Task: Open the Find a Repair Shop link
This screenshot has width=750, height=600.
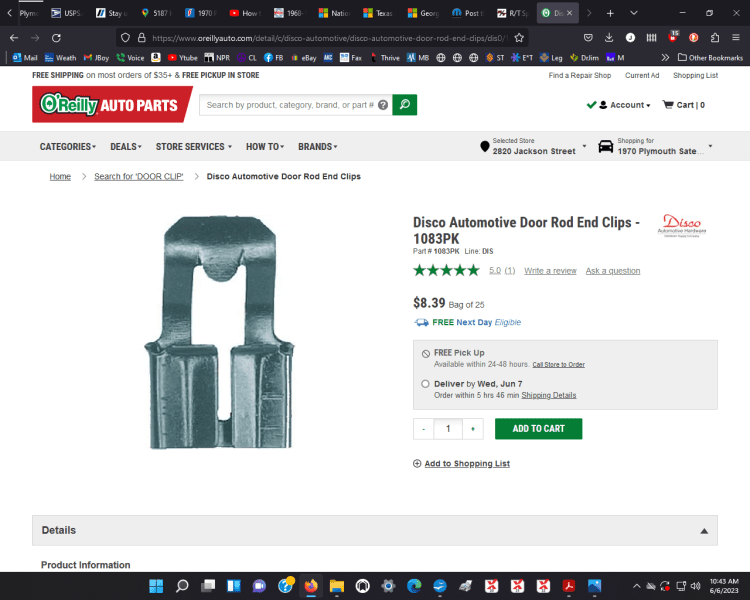Action: [x=580, y=75]
